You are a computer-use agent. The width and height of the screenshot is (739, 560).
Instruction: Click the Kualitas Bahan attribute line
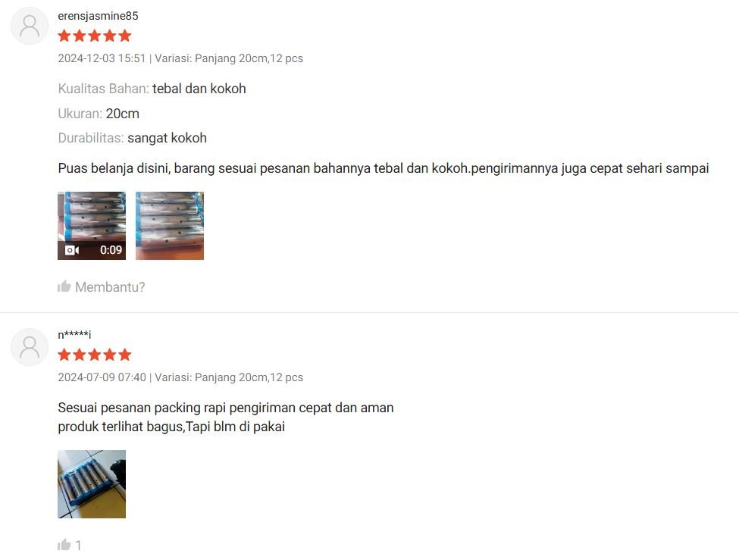tap(152, 89)
